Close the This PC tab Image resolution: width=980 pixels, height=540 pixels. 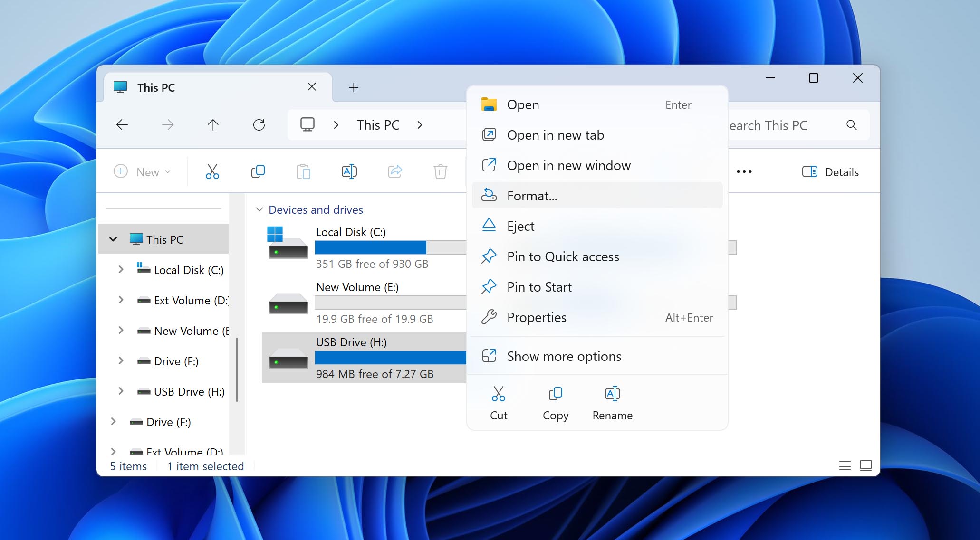(312, 86)
